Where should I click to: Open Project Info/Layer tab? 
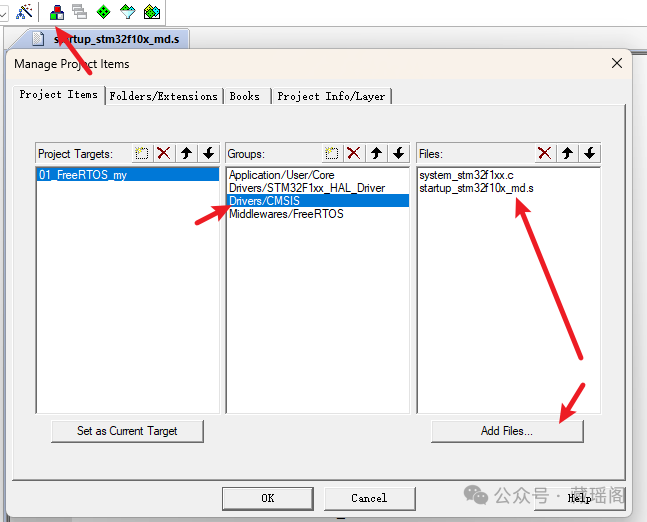pyautogui.click(x=331, y=97)
